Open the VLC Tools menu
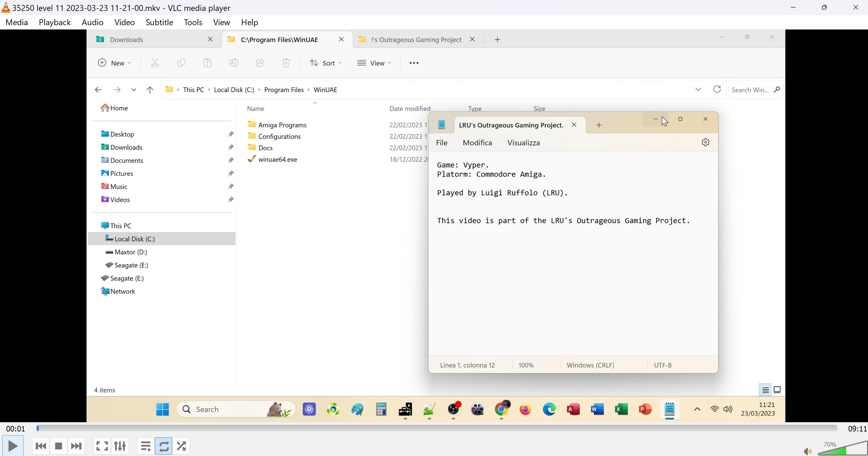The image size is (868, 456). tap(193, 22)
